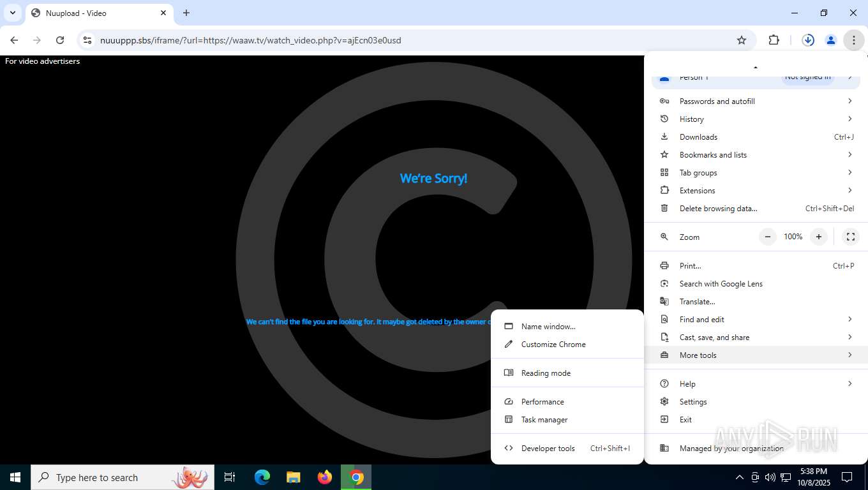This screenshot has height=490, width=868.
Task: Expand the Help submenu
Action: [x=756, y=384]
